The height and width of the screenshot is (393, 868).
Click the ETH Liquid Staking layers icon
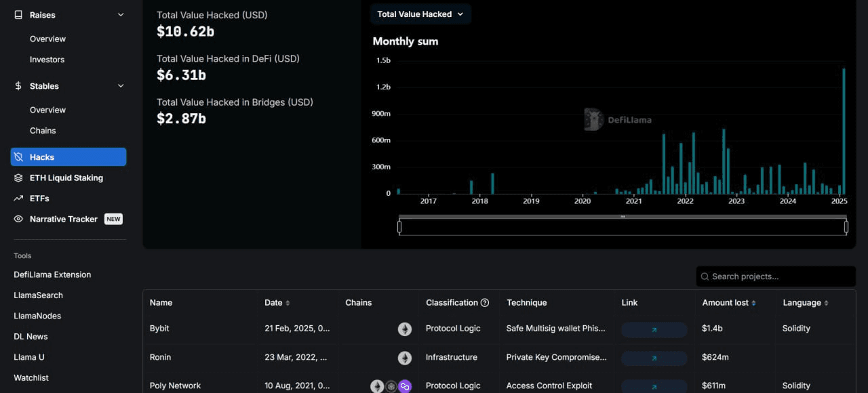point(18,178)
